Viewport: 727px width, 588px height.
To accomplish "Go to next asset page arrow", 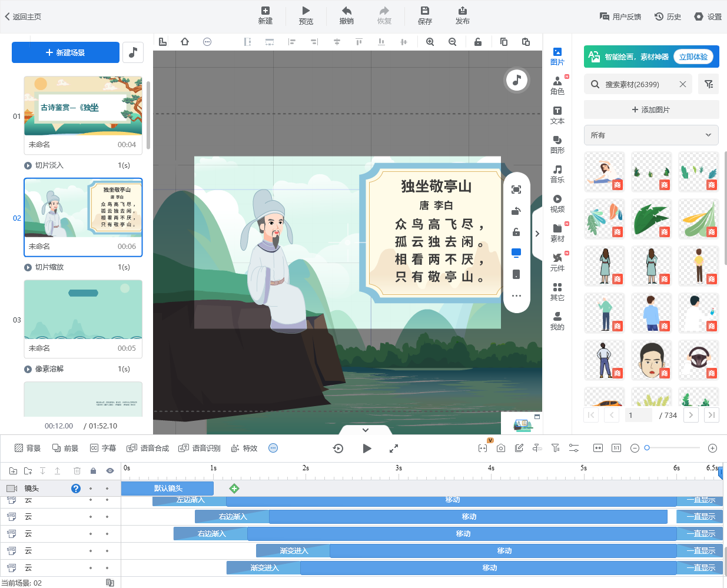I will (691, 415).
